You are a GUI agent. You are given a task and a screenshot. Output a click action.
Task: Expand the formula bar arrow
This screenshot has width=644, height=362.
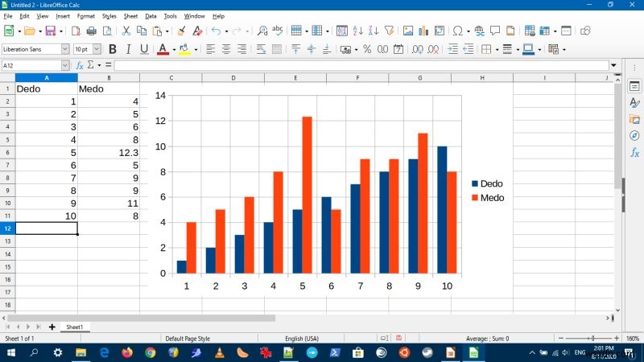pos(613,65)
